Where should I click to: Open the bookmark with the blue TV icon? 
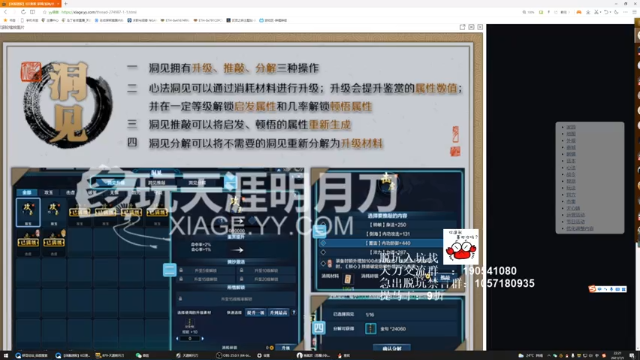[x=273, y=20]
